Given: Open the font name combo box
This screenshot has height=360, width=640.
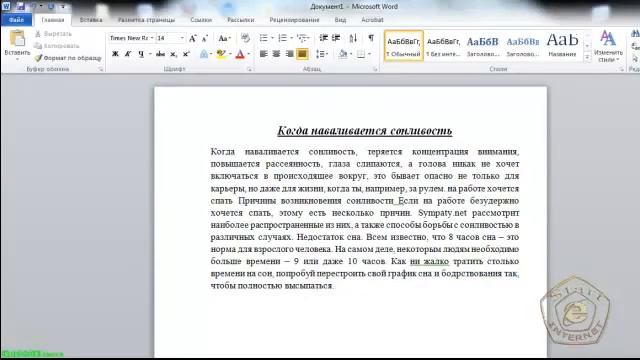Looking at the screenshot, I should tap(131, 38).
